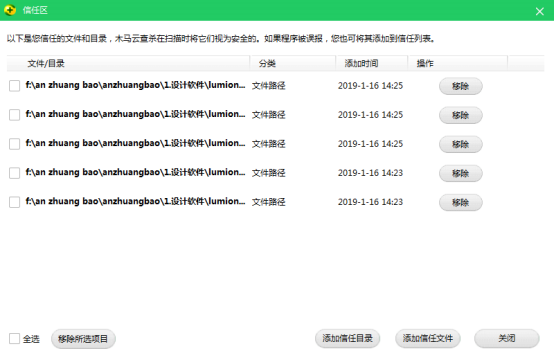The height and width of the screenshot is (360, 554).
Task: Click the 关闭 button
Action: [507, 338]
